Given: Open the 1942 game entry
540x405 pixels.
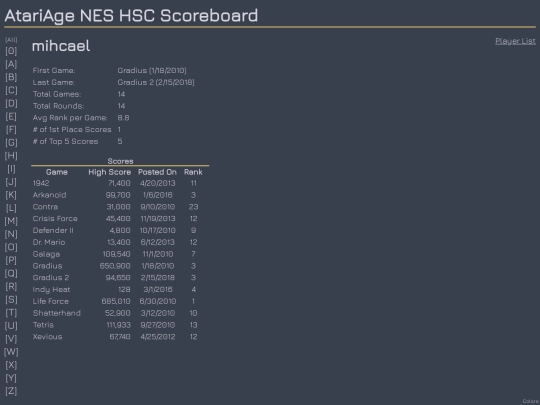Looking at the screenshot, I should pyautogui.click(x=41, y=183).
